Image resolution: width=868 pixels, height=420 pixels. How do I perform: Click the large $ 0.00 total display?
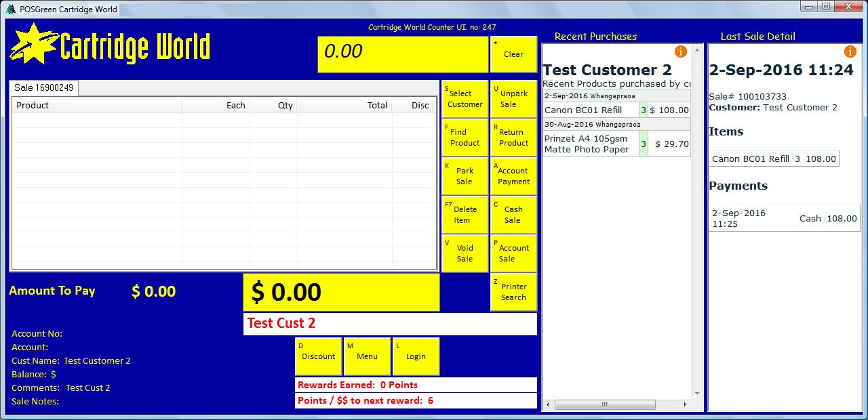(341, 293)
